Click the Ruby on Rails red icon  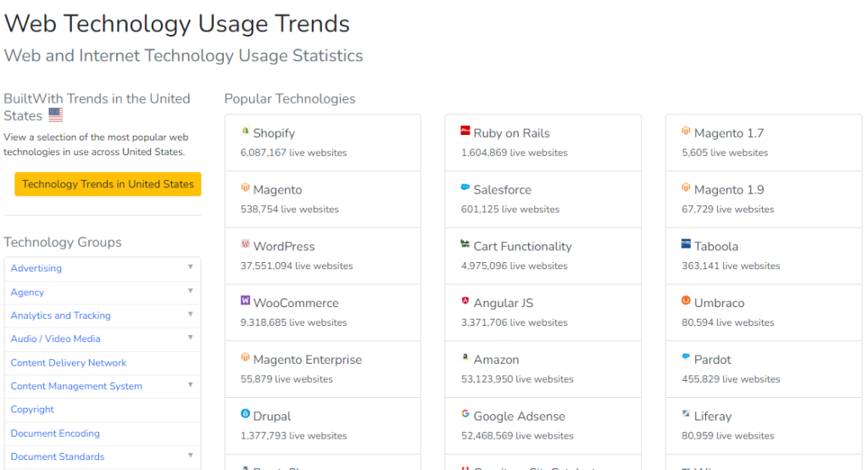point(465,131)
